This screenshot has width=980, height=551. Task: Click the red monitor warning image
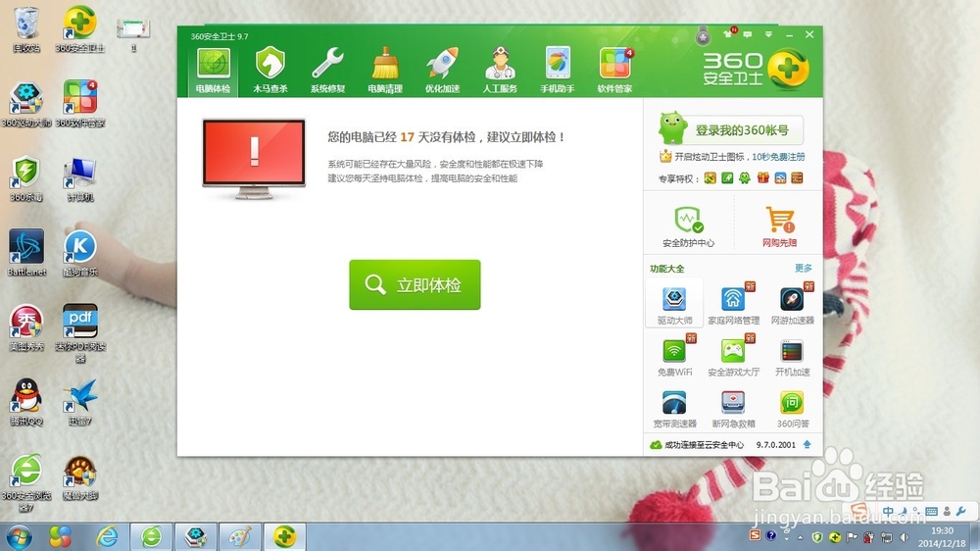[x=254, y=158]
